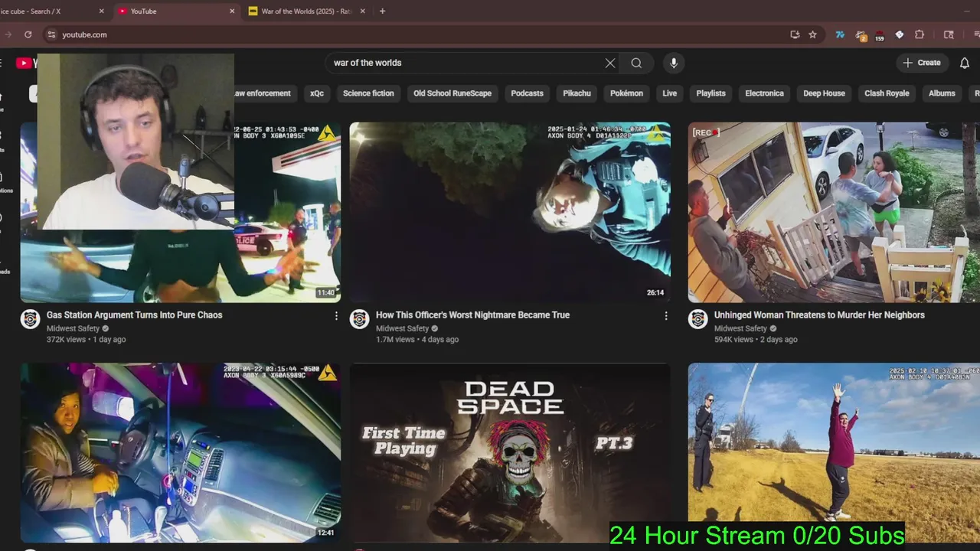Screen dimensions: 980x551
Task: Open the tab search icon in toolbar
Action: tap(949, 34)
